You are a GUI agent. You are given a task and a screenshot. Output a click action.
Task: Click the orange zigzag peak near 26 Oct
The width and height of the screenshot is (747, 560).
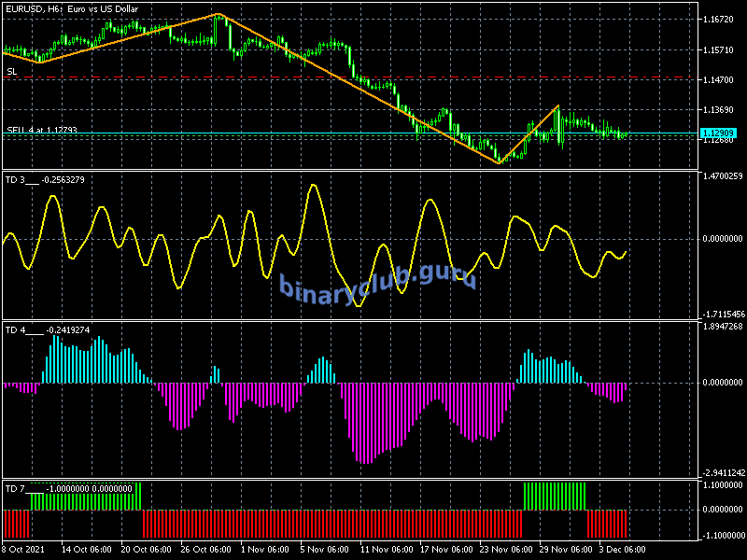tap(219, 14)
